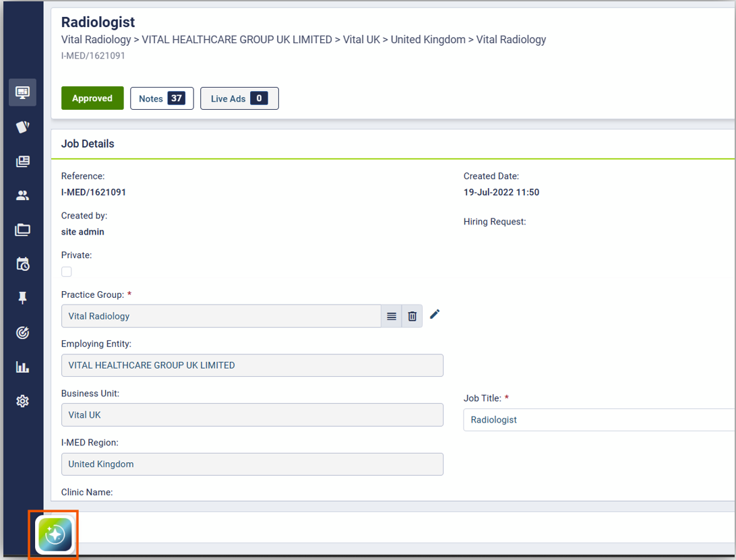Image resolution: width=736 pixels, height=560 pixels.
Task: Clear Practice Group with trash icon
Action: tap(412, 316)
